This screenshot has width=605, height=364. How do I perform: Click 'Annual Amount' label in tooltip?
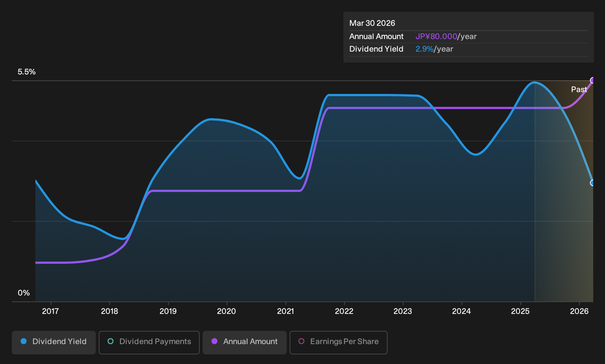[x=376, y=36]
